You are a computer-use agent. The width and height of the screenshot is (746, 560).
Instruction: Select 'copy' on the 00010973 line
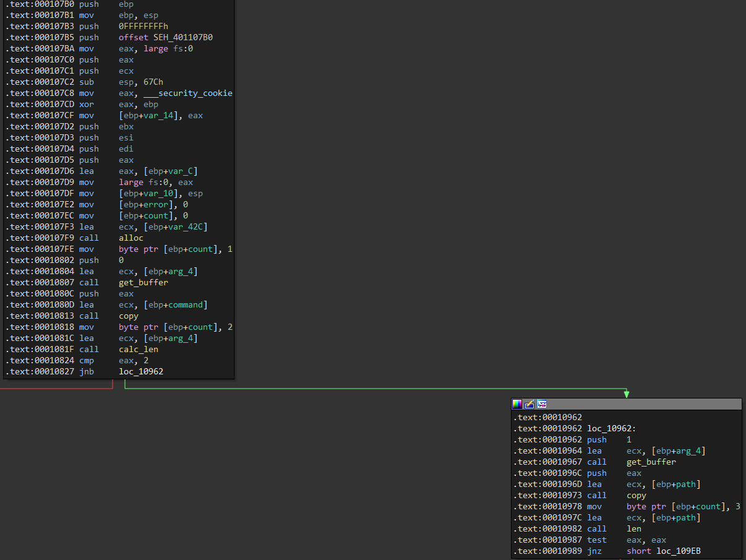click(x=637, y=496)
